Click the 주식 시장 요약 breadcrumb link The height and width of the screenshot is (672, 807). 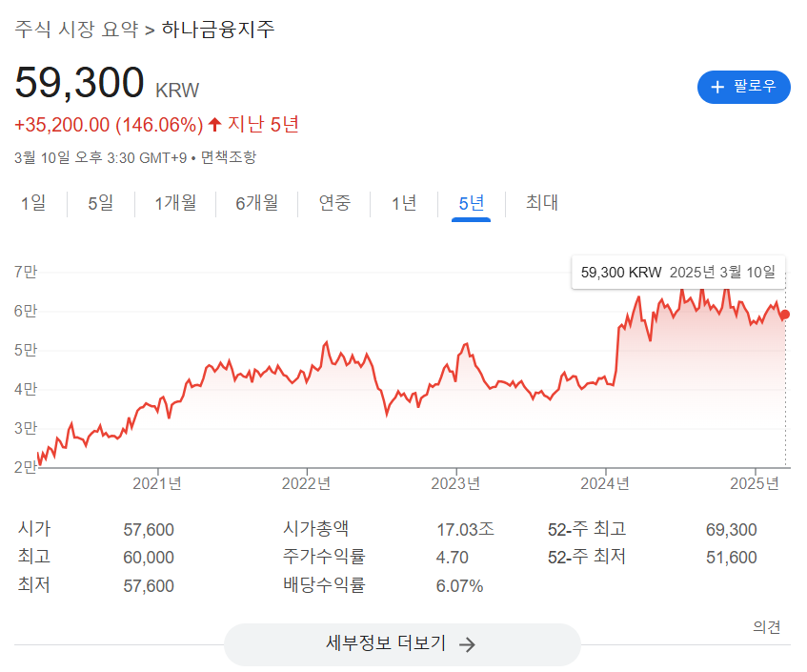pos(74,30)
